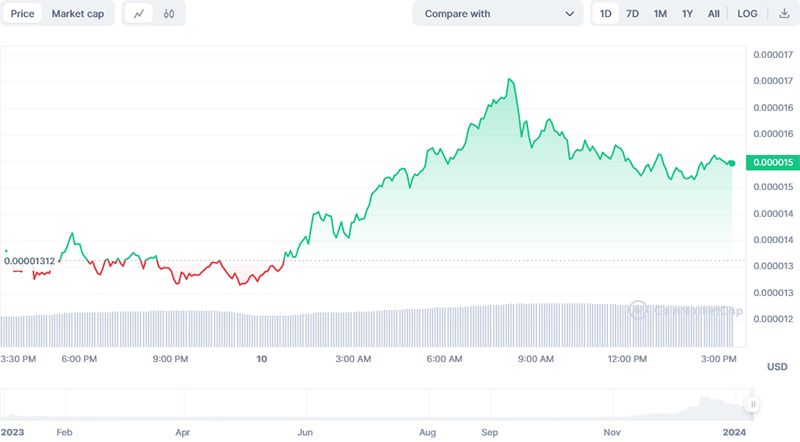Click the 9:00 PM time axis label

pos(170,359)
